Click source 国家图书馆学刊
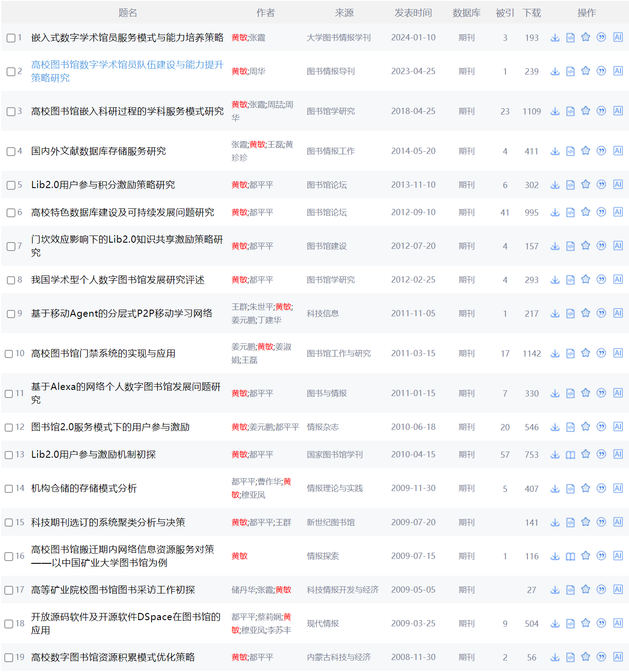This screenshot has height=672, width=629. (x=335, y=455)
